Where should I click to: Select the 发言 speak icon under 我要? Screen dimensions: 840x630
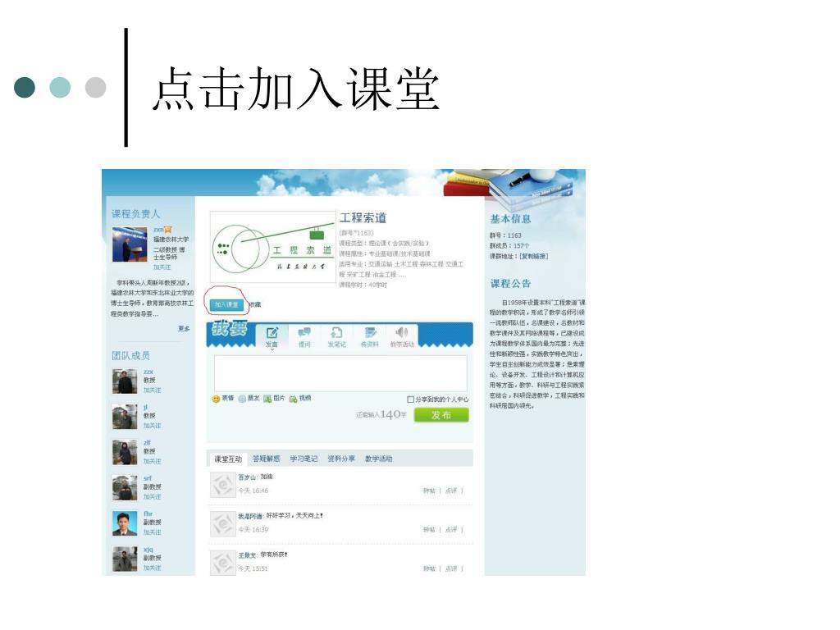point(272,337)
